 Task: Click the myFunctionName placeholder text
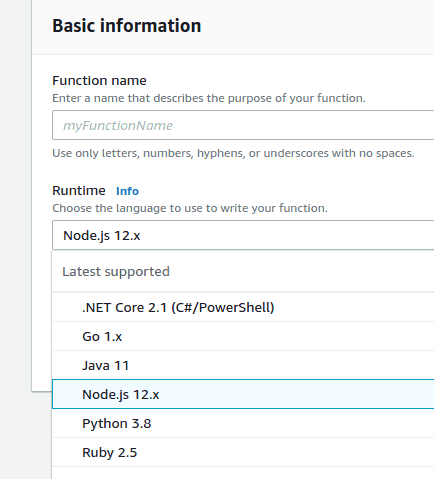click(118, 126)
